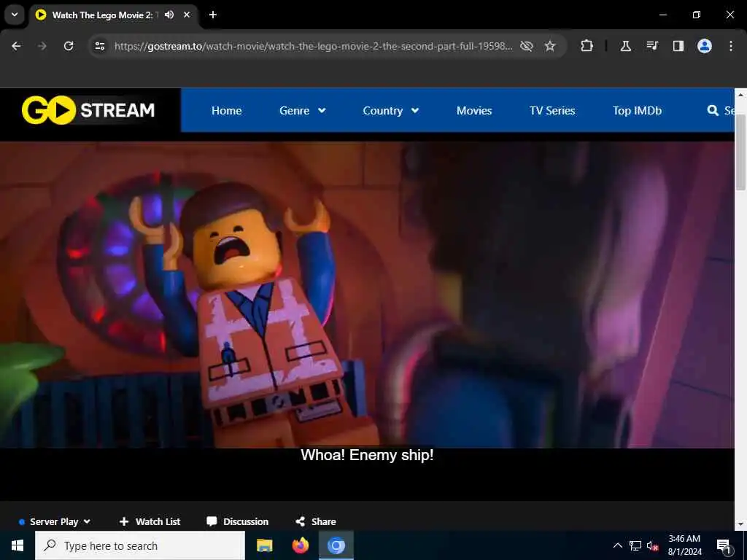Click the crossed-eye tracking protection icon
Viewport: 747px width, 560px height.
coord(527,46)
